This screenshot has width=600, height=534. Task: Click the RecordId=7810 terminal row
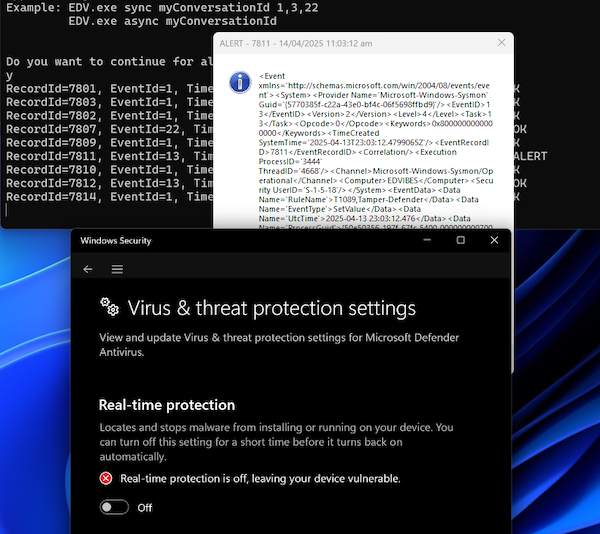point(109,169)
